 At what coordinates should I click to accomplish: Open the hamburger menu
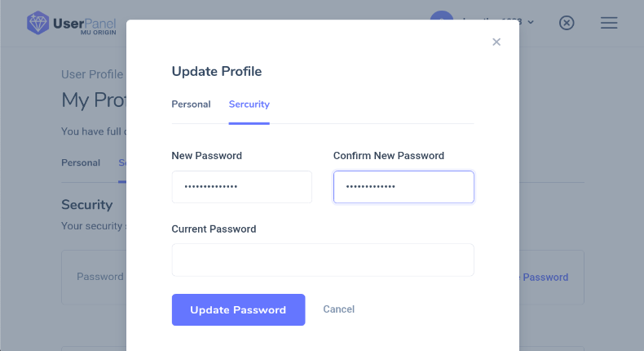(x=609, y=23)
